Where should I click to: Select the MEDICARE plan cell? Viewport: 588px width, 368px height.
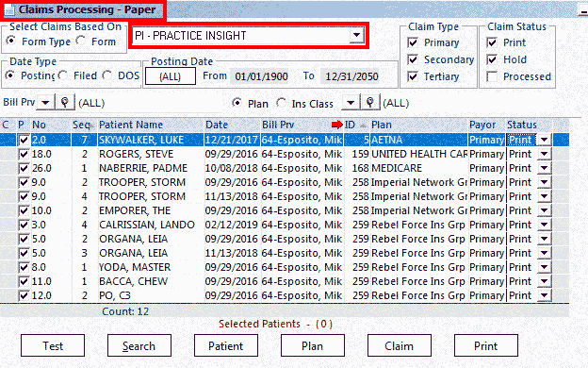coord(419,168)
